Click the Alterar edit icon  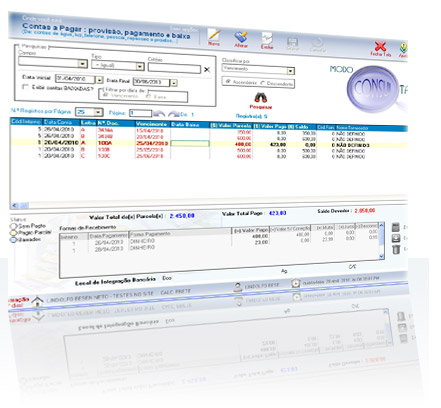pyautogui.click(x=240, y=37)
